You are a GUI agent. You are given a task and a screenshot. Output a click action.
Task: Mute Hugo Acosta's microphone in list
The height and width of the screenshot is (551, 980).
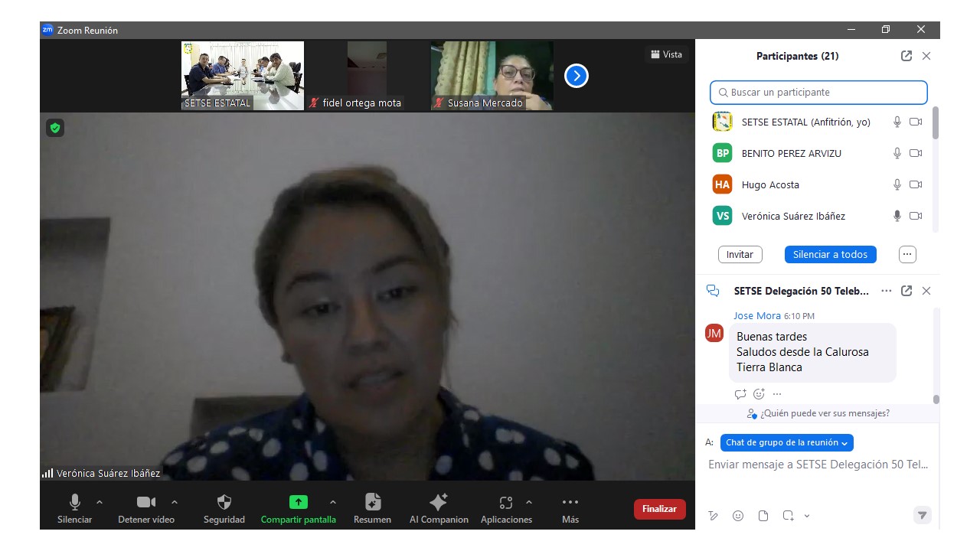point(897,184)
